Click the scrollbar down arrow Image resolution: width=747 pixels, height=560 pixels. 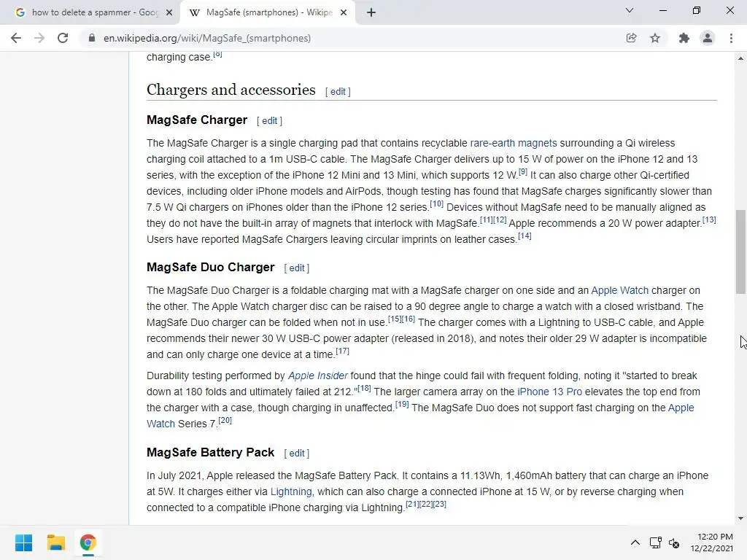pyautogui.click(x=740, y=518)
